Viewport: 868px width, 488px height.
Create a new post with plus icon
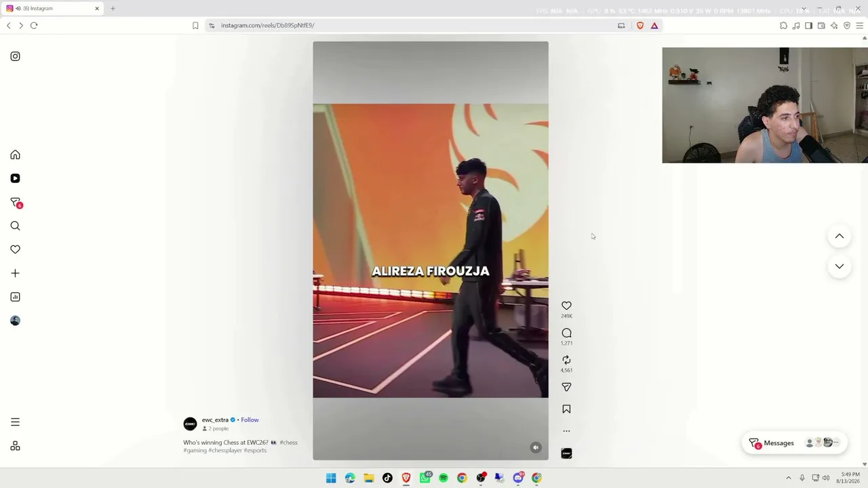click(x=15, y=273)
